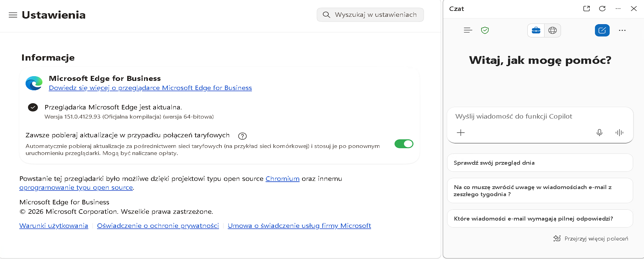Viewport: 644px width, 259px height.
Task: Click the Wyszukaj w ustawieniach search field
Action: pos(370,15)
